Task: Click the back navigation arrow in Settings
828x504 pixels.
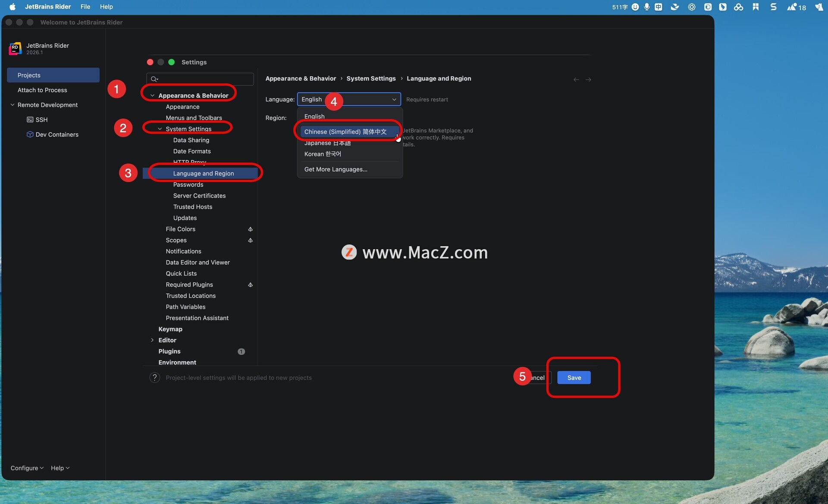Action: 576,80
